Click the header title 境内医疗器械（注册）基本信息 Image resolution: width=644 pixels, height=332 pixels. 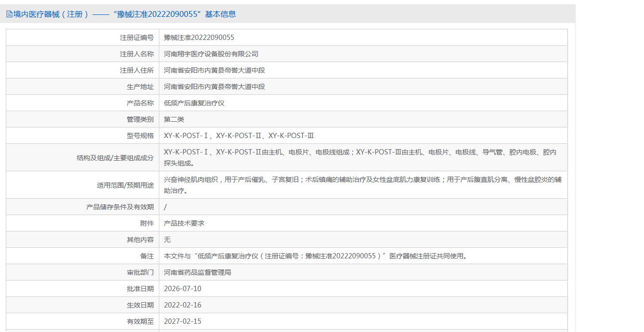[125, 14]
